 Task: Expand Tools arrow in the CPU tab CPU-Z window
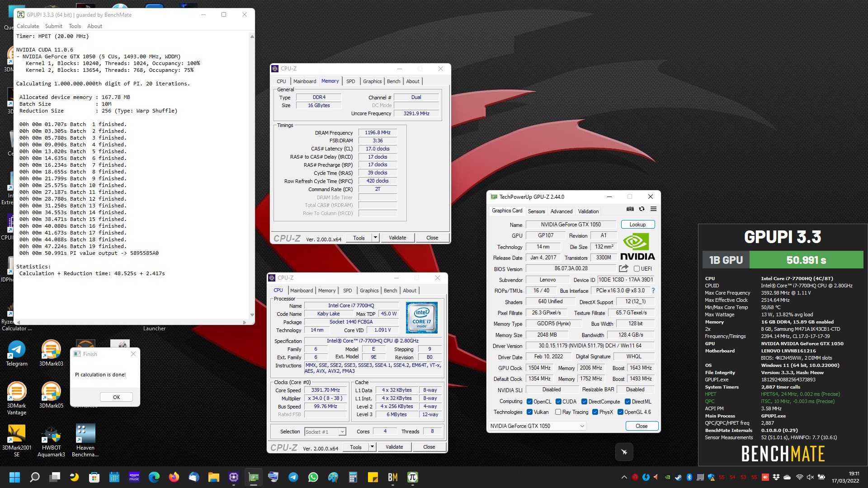[x=372, y=447]
